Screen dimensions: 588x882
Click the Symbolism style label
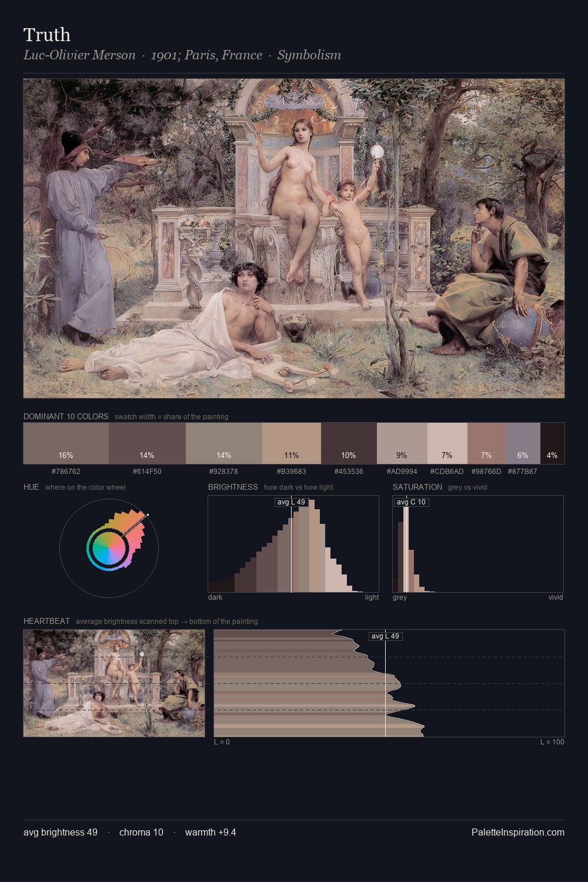[309, 55]
